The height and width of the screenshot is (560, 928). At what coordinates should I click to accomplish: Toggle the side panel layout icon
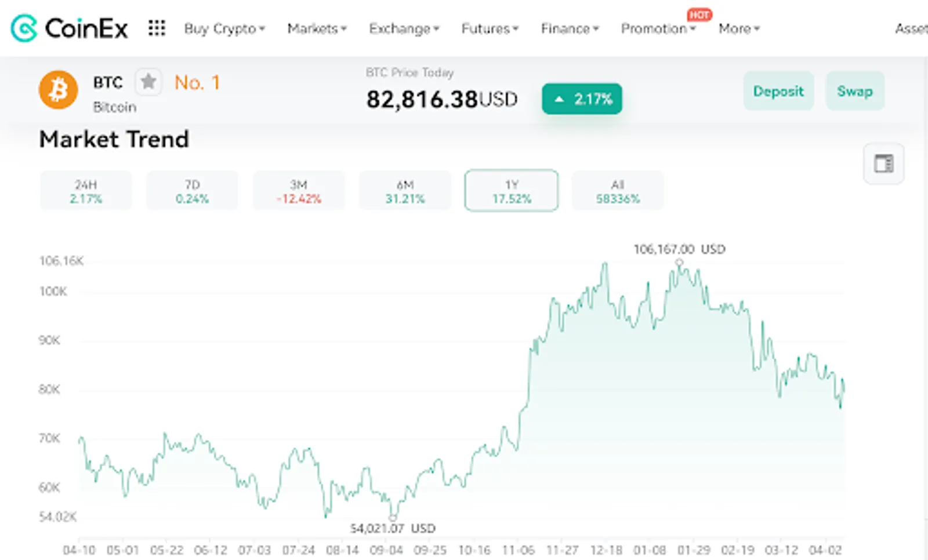(x=883, y=163)
